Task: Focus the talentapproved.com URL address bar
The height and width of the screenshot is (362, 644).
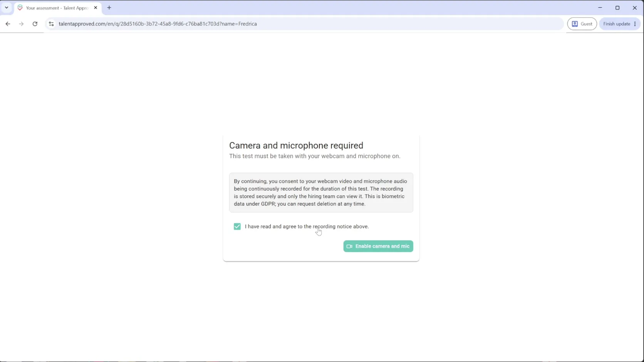Action: (304, 24)
